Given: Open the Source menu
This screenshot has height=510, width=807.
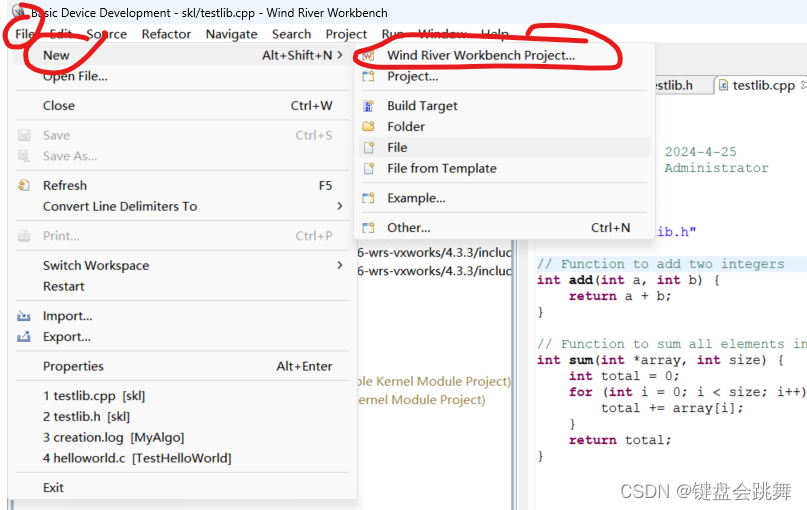Looking at the screenshot, I should (107, 34).
